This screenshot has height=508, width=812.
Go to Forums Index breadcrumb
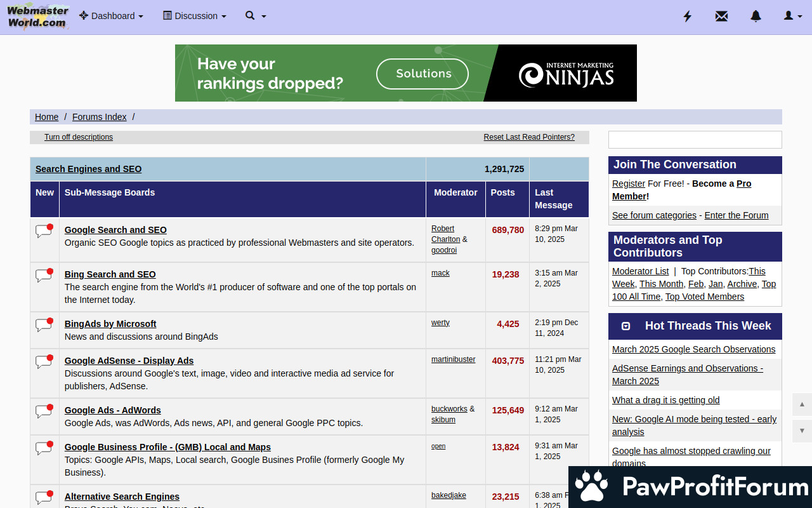[100, 117]
